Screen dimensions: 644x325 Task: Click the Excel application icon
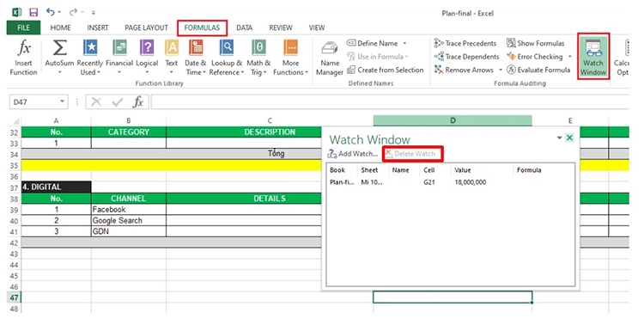click(x=16, y=12)
